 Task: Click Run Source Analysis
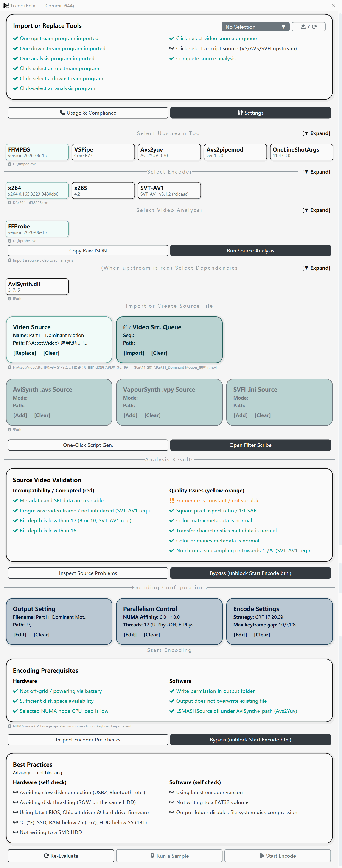[250, 251]
